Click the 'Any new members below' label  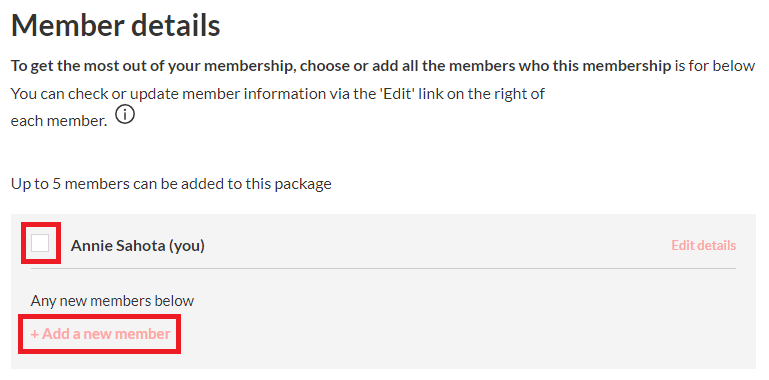(112, 301)
